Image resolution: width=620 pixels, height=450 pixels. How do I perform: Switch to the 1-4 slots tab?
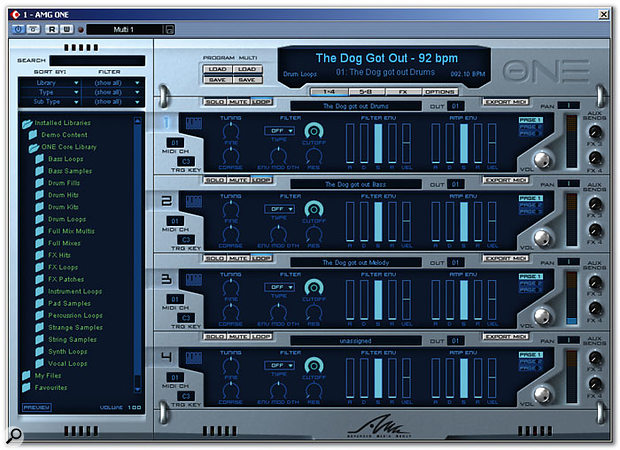[329, 92]
